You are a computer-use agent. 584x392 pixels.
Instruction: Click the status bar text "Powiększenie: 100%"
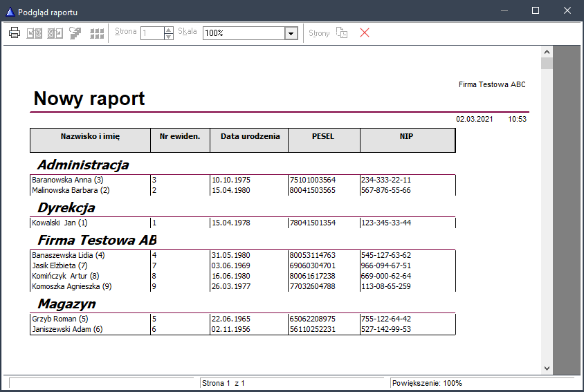pos(427,383)
